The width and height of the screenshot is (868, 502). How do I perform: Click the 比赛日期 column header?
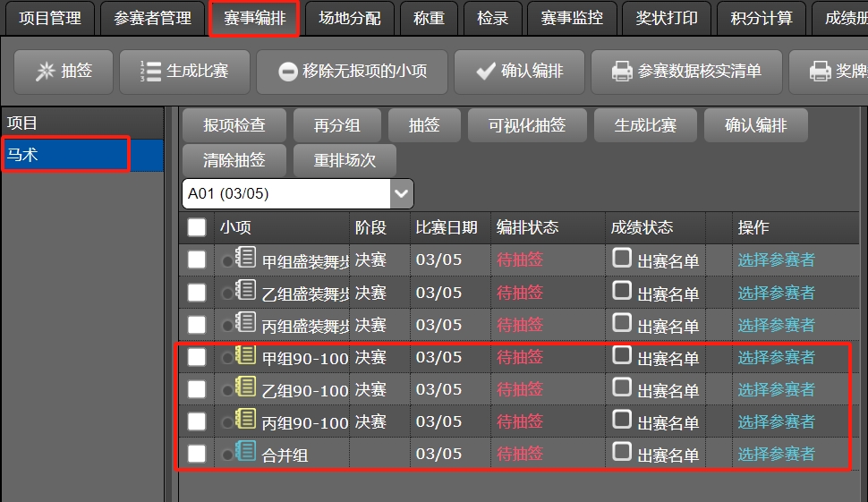tap(447, 228)
